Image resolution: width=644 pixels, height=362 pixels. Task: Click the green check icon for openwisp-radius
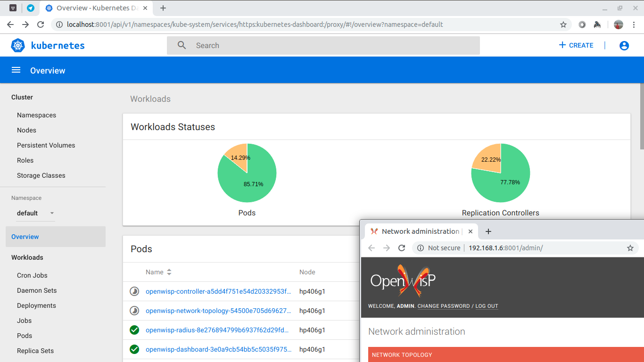point(134,330)
